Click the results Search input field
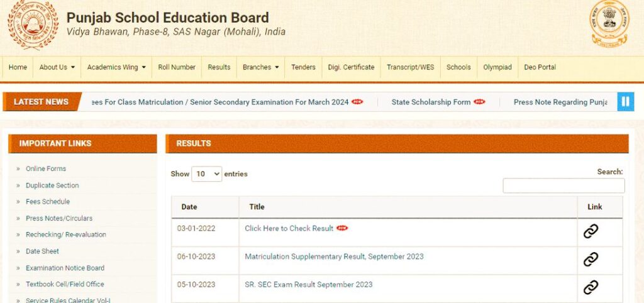 (563, 185)
